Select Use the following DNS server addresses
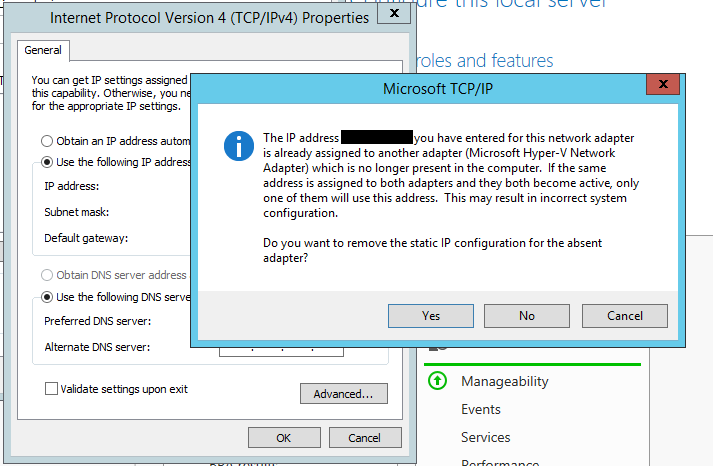The image size is (713, 466). coord(47,297)
